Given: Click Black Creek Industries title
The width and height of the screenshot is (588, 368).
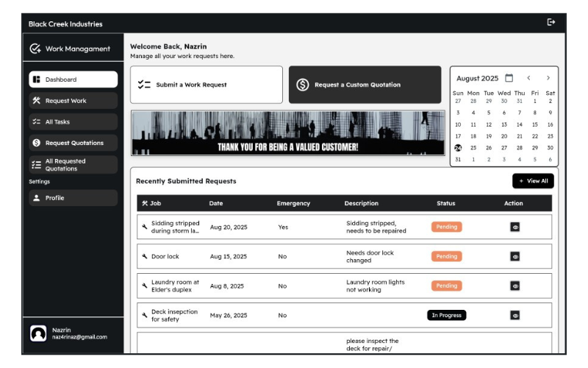Looking at the screenshot, I should [x=65, y=24].
